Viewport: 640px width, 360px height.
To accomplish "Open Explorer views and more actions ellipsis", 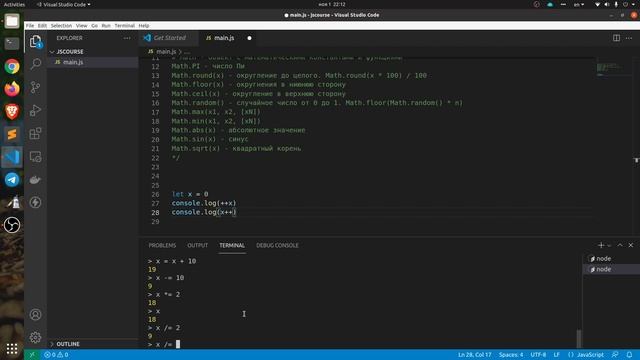I will 127,38.
